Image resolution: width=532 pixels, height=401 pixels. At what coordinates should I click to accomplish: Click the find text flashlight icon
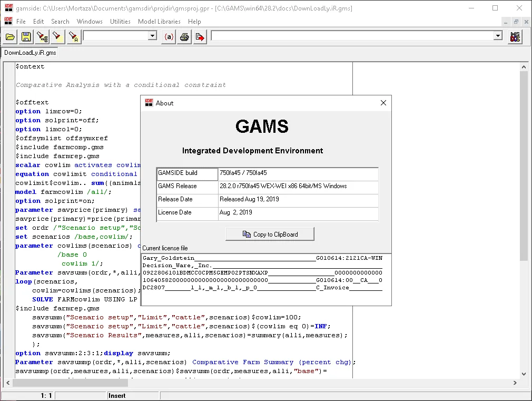(57, 37)
